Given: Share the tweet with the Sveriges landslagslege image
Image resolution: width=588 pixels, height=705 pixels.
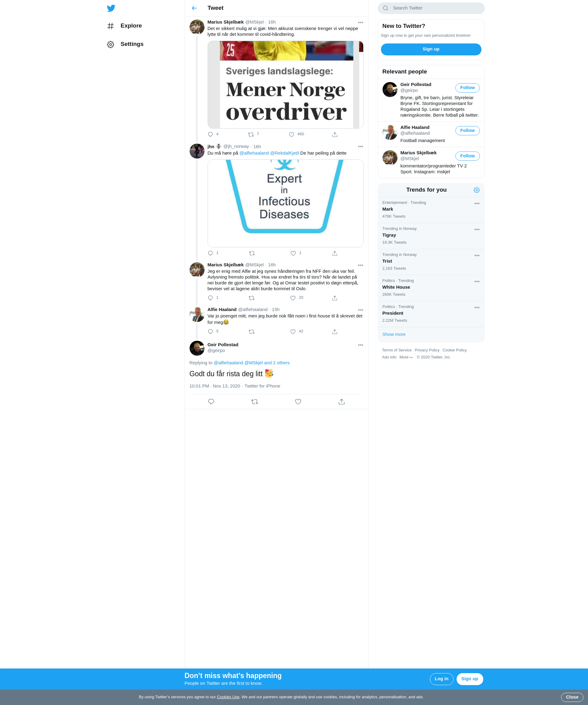Looking at the screenshot, I should tap(335, 135).
